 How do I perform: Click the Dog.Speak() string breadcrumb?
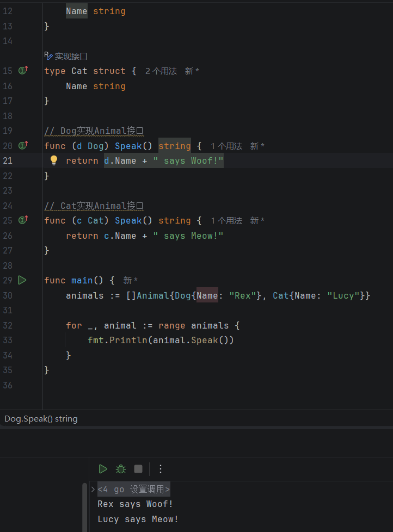(41, 419)
